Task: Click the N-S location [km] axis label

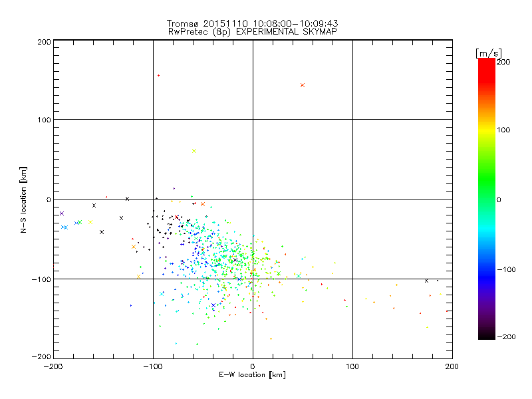Action: pos(23,199)
